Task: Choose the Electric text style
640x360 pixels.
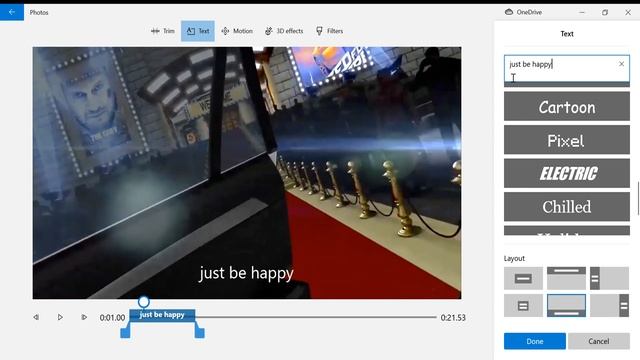Action: (567, 173)
